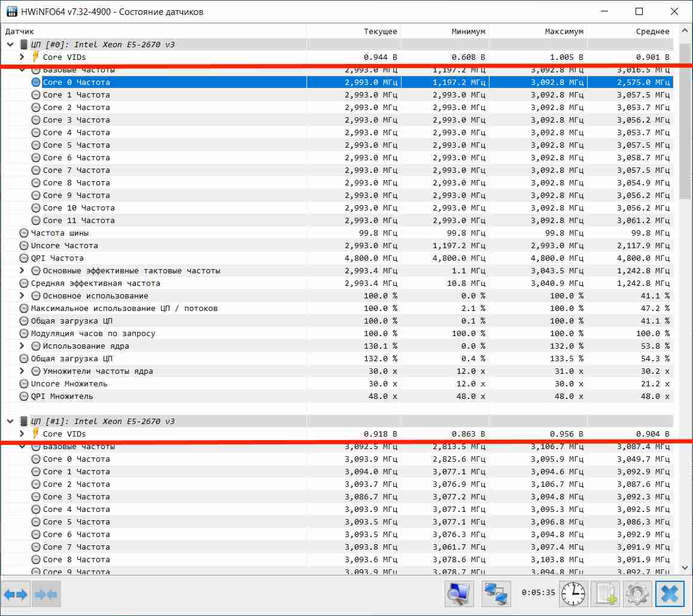
Task: Click the expand-layout arrows icon in bottom toolbar
Action: tap(16, 594)
